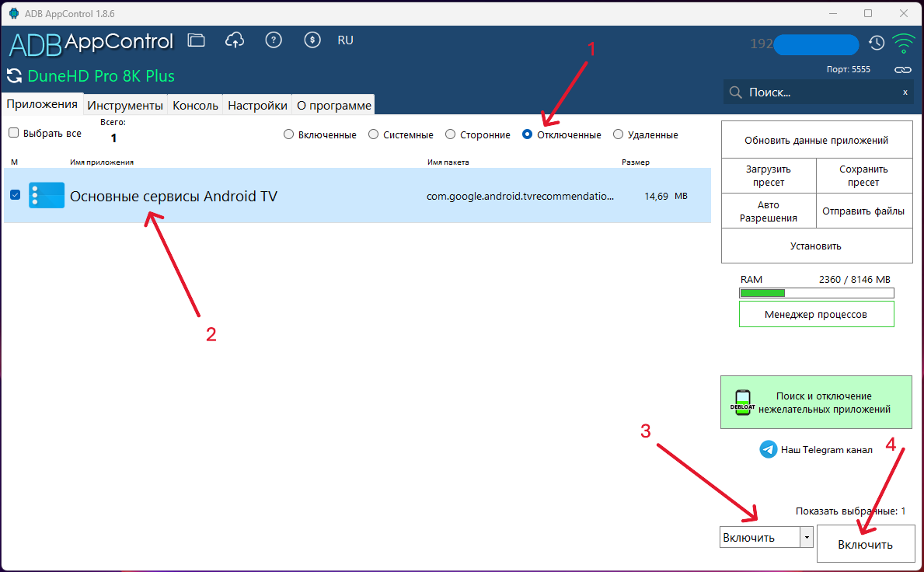Open the О программе tab
The width and height of the screenshot is (924, 572).
point(334,106)
